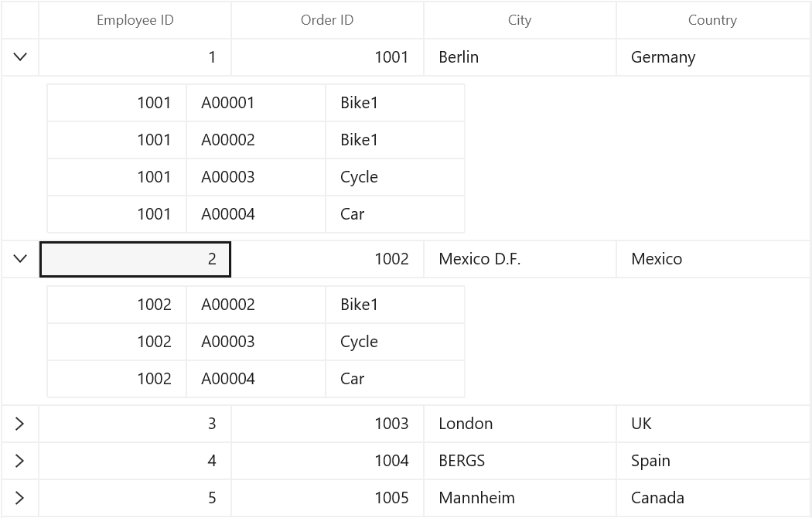The image size is (812, 518).
Task: Click the Berlin city cell
Action: (520, 57)
